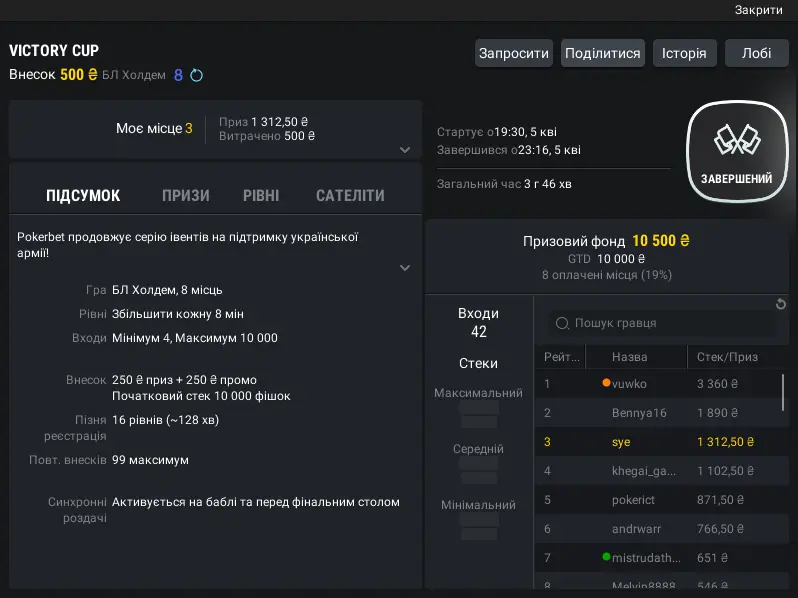Viewport: 798px width, 598px height.
Task: Click the player list scrollbar
Action: pos(783,392)
